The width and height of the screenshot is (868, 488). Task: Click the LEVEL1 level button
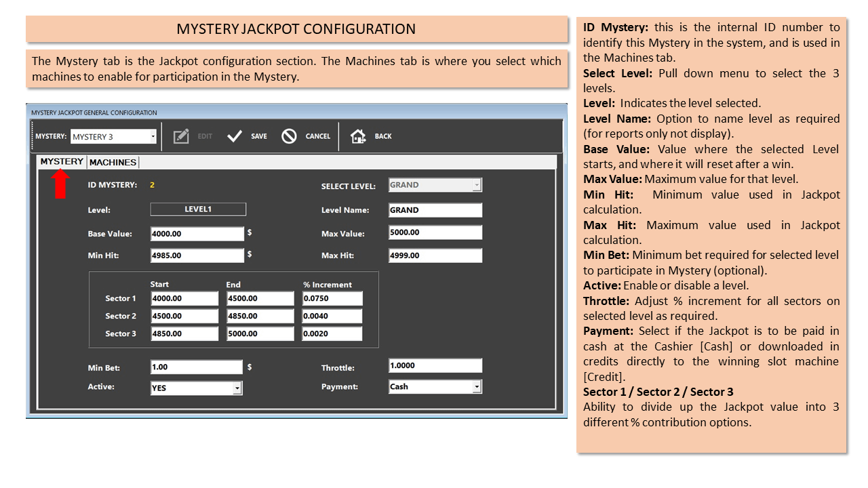point(198,209)
